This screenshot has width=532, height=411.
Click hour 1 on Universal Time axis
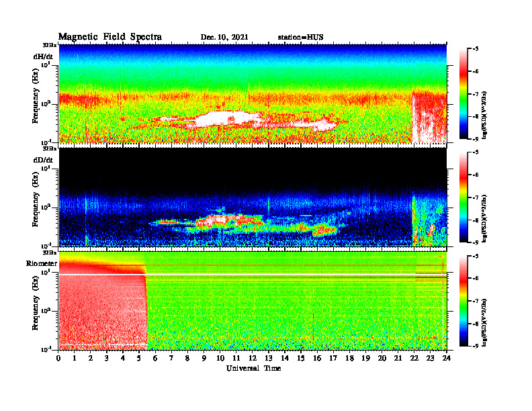[75, 358]
